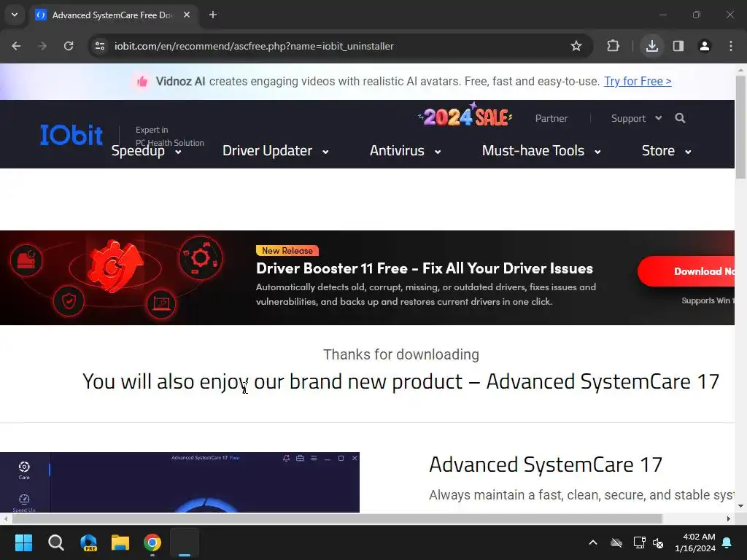Click the Advanced SystemCare 17 heading
747x560 pixels.
click(x=546, y=464)
